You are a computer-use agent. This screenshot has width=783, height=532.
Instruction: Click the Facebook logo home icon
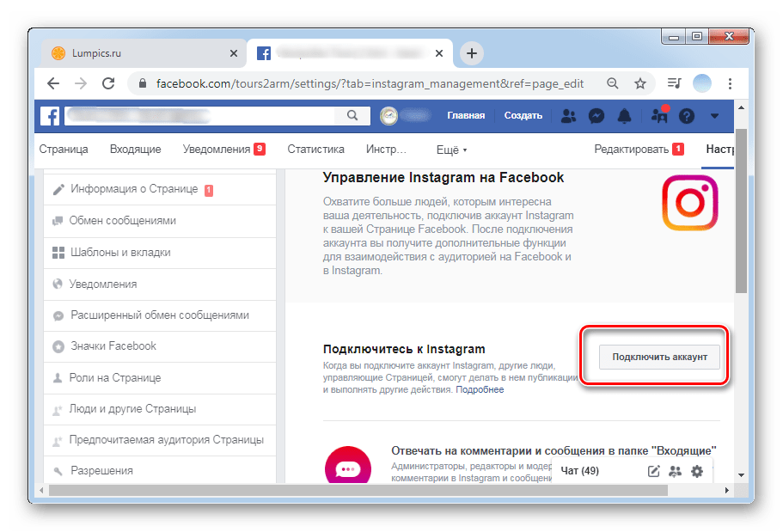click(x=50, y=116)
